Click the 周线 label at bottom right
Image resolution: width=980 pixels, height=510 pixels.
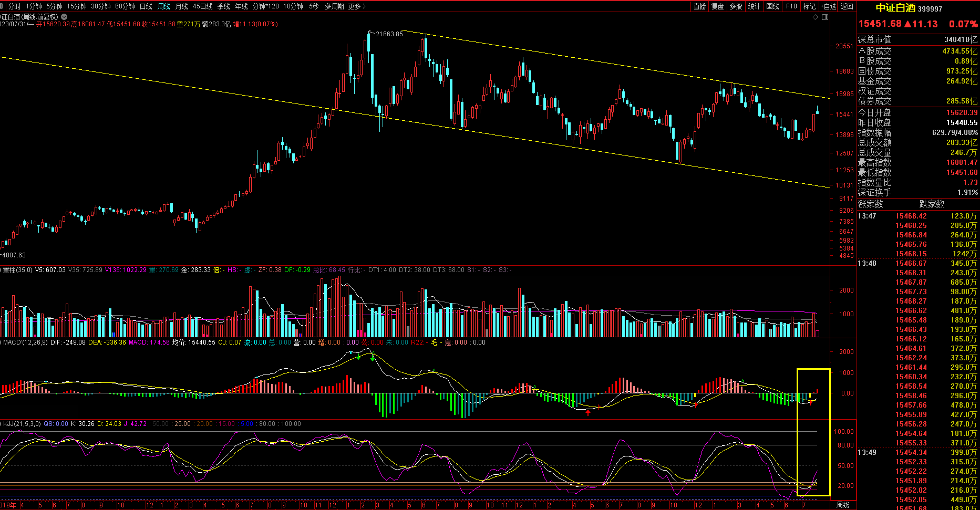(x=843, y=505)
